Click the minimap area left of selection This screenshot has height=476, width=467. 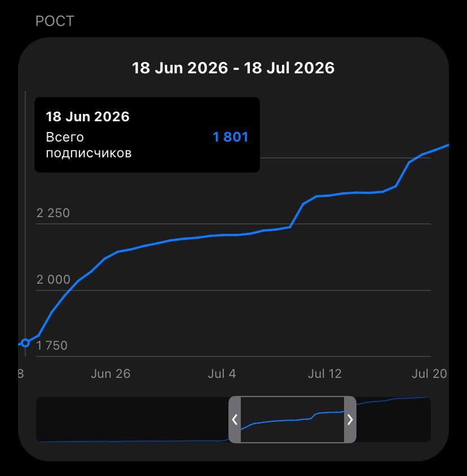(x=132, y=420)
